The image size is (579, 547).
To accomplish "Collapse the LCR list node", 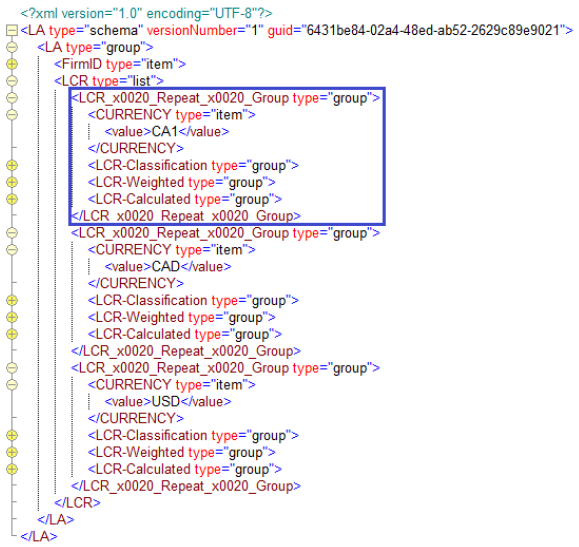I will click(12, 81).
